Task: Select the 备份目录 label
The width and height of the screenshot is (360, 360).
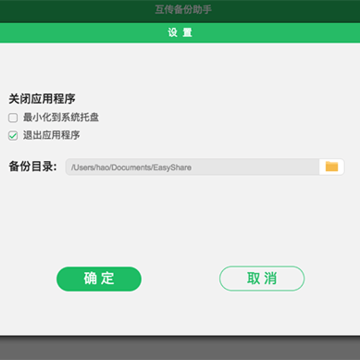Action: (33, 167)
